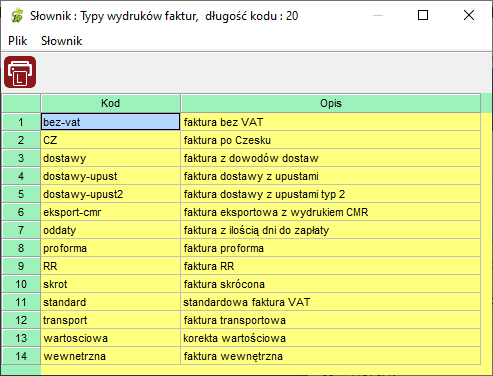Open the Plik menu
493x376 pixels.
[18, 41]
